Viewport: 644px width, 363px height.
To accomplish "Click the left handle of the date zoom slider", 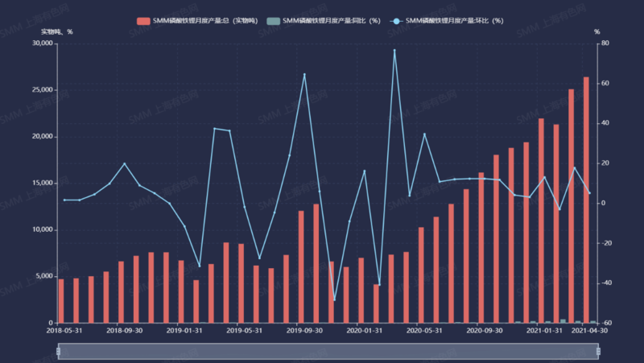I will pos(57,351).
